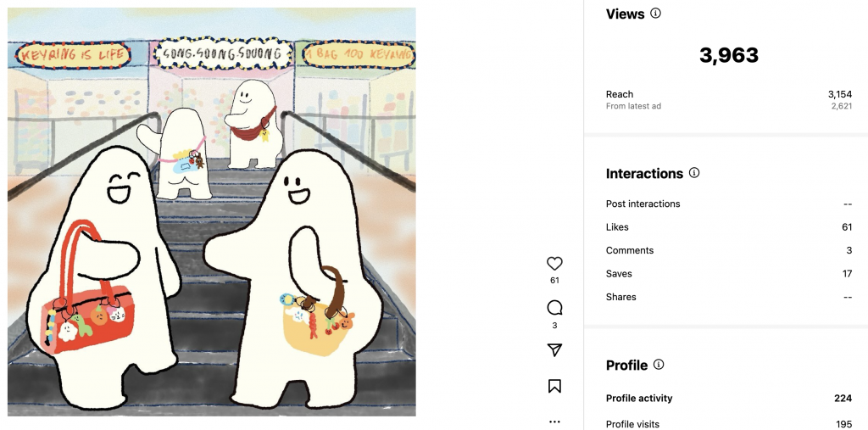Select the Saves row showing 17
Image resolution: width=868 pixels, height=430 pixels.
[x=728, y=274]
